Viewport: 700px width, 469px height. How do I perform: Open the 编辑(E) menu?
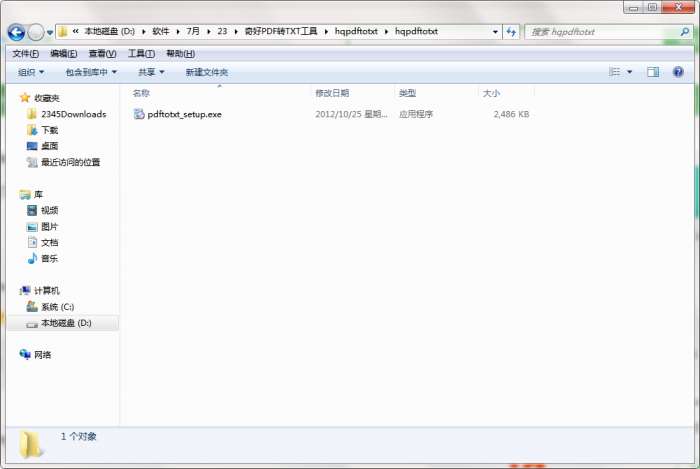(x=63, y=54)
